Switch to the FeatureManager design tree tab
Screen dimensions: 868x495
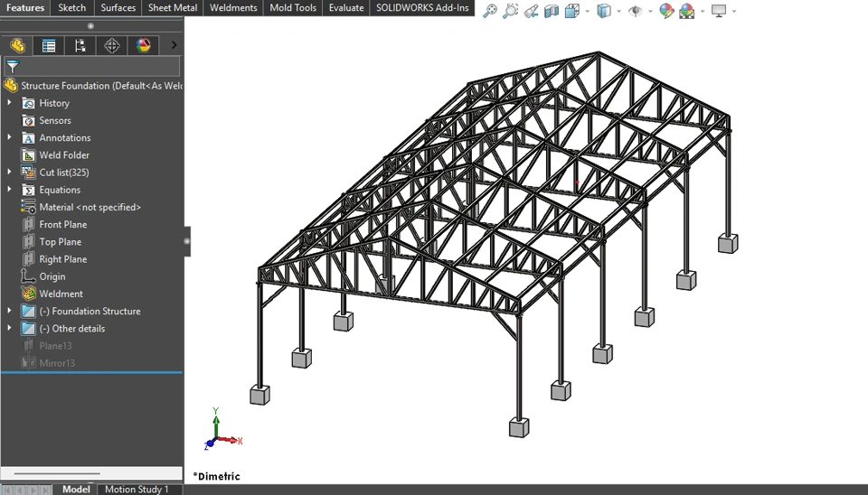tap(17, 45)
